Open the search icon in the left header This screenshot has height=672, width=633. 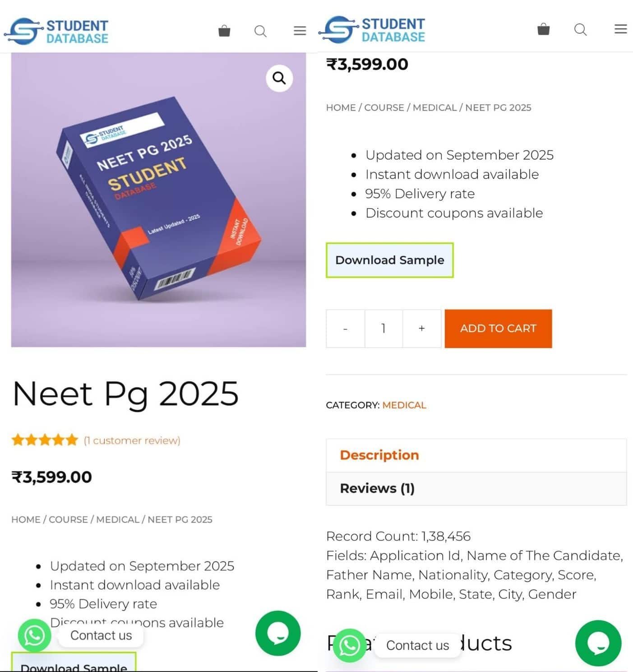coord(261,31)
